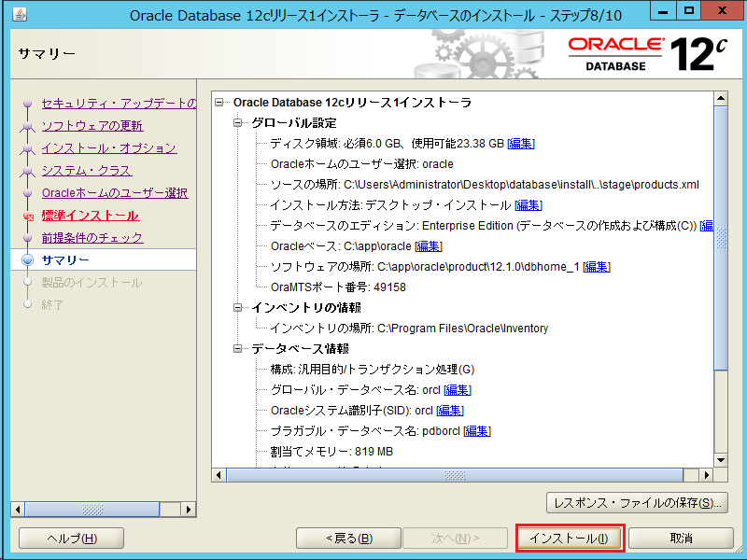Minimize the installer window
The width and height of the screenshot is (747, 560).
point(663,11)
